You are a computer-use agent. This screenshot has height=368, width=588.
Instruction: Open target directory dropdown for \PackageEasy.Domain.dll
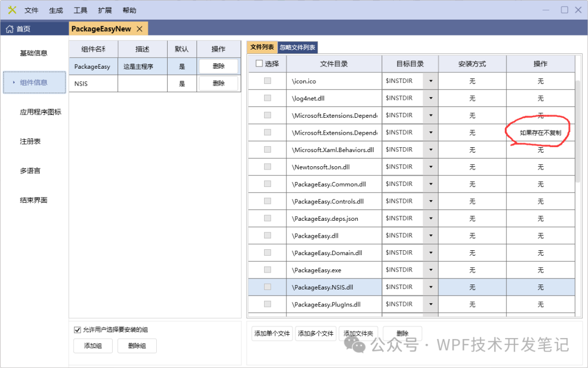tap(431, 253)
